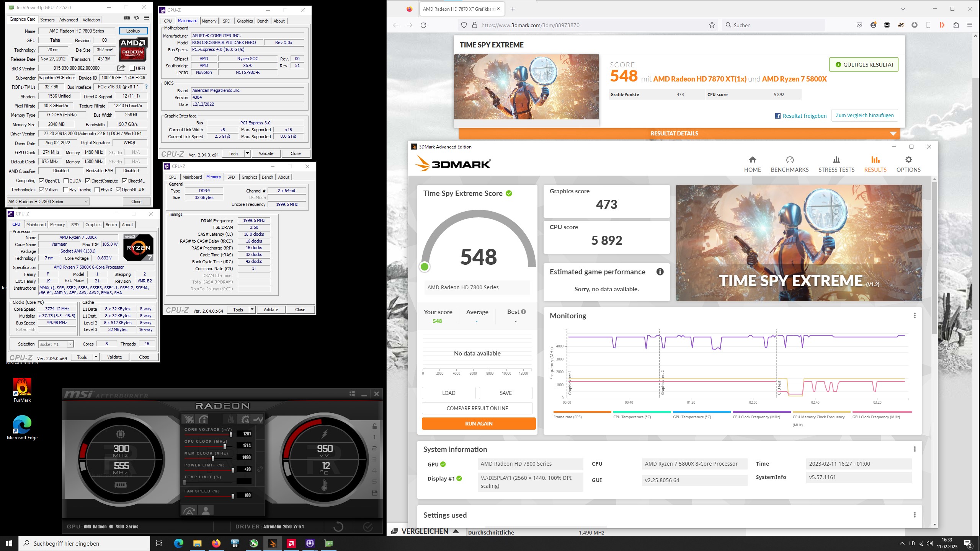This screenshot has width=980, height=551.
Task: Click the BIOS export share icon in GPU-Z
Action: coord(121,68)
